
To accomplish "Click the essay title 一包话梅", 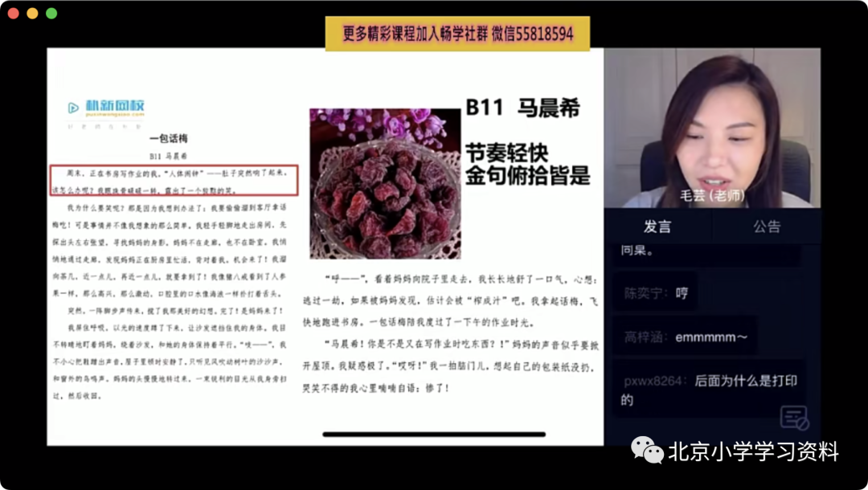I will (x=169, y=138).
